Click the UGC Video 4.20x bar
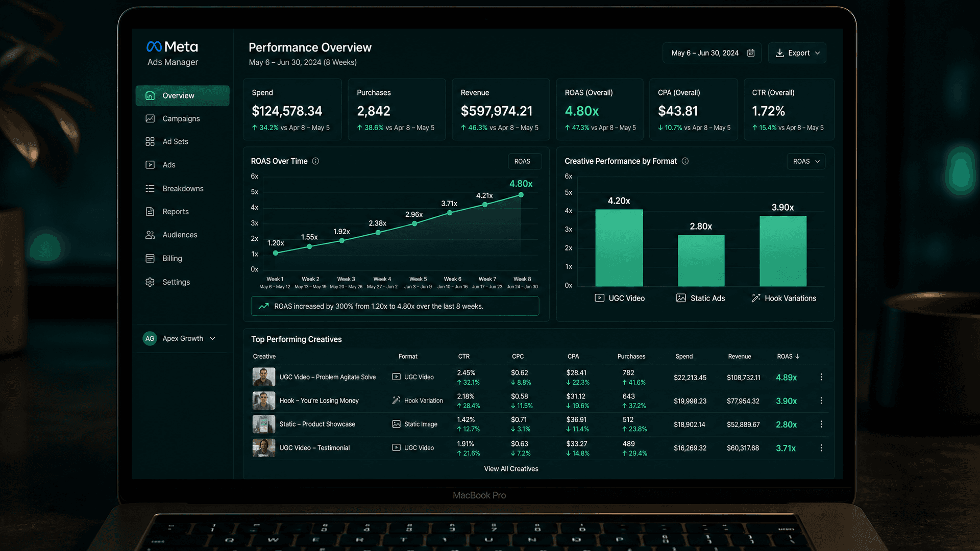 pyautogui.click(x=619, y=248)
